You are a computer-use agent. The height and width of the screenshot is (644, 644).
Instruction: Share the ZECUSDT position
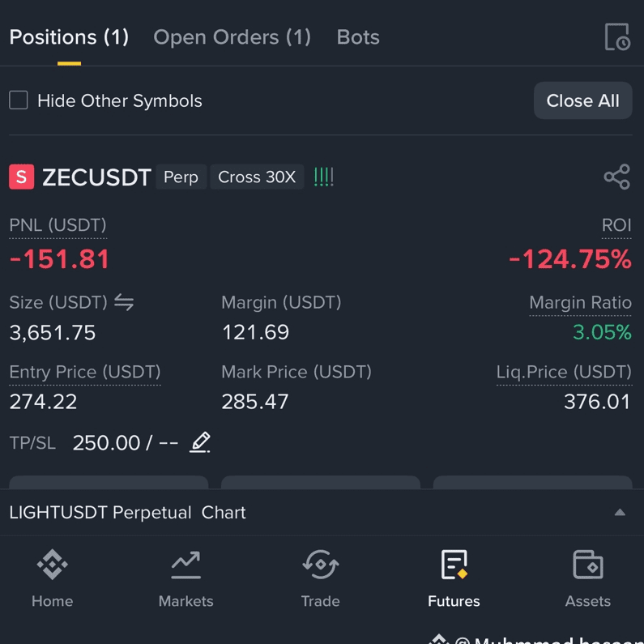pyautogui.click(x=617, y=177)
